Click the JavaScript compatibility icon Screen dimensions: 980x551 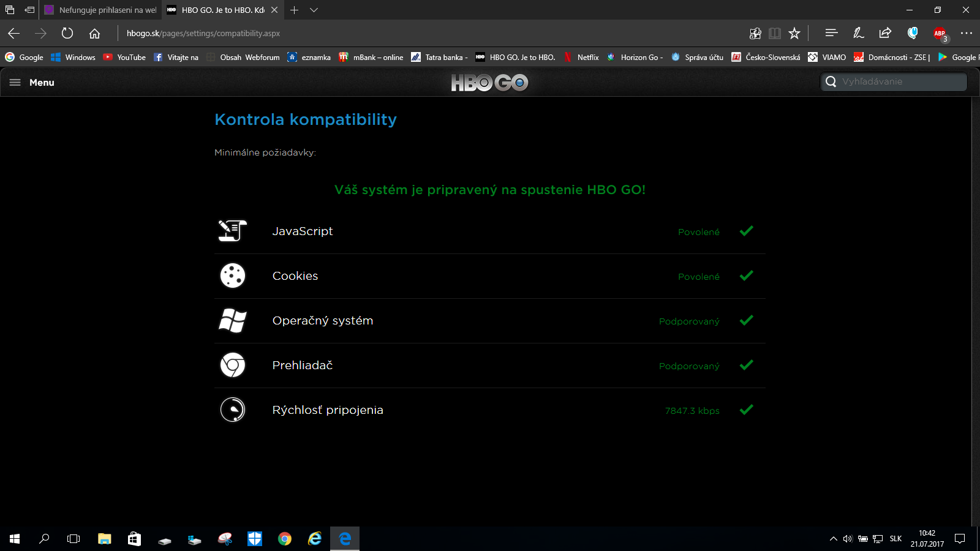233,231
